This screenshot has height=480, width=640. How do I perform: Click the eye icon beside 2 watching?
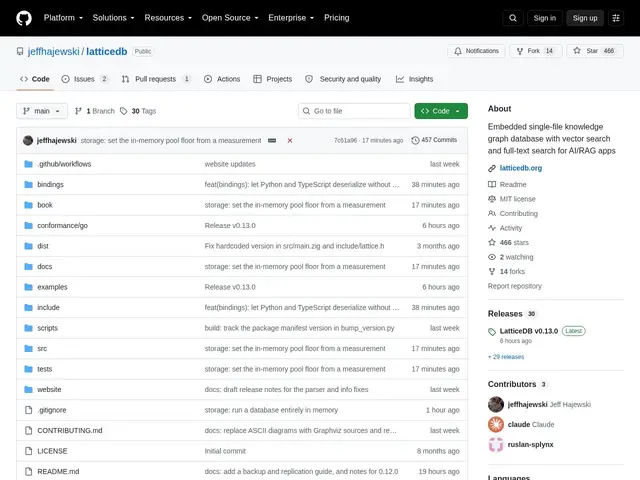492,257
